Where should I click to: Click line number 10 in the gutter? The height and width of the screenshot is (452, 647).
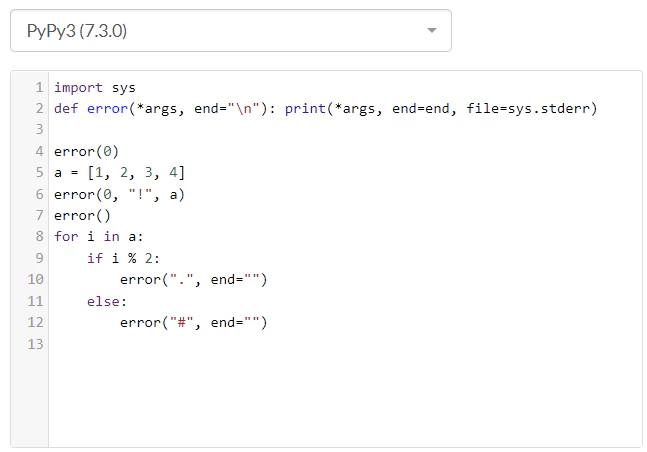pos(35,280)
